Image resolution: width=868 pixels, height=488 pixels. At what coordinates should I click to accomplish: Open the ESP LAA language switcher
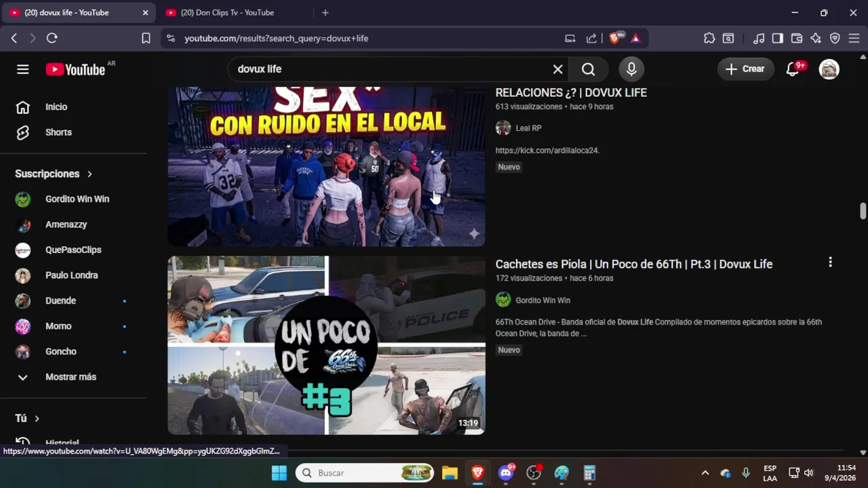pos(770,473)
